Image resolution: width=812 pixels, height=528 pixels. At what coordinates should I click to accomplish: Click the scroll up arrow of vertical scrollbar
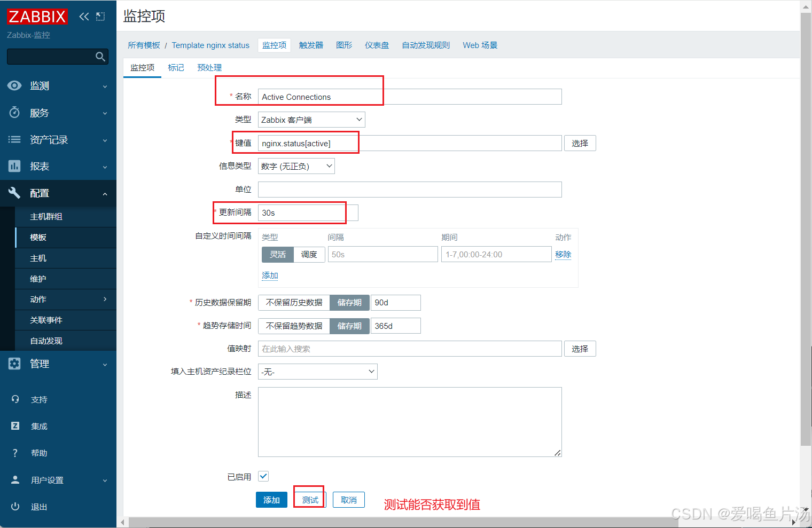(806, 6)
